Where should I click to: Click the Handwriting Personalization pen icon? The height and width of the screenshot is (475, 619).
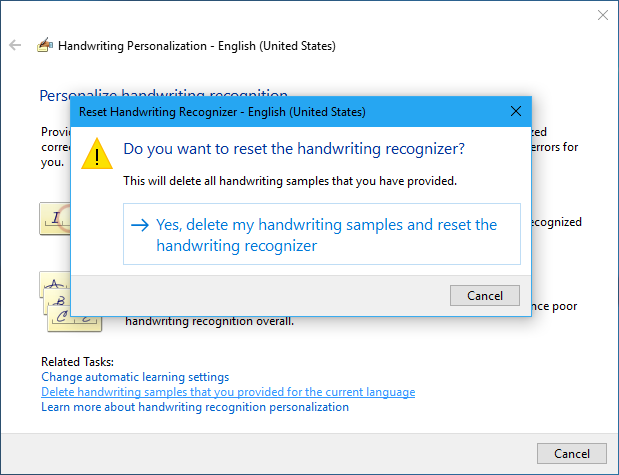coord(44,46)
